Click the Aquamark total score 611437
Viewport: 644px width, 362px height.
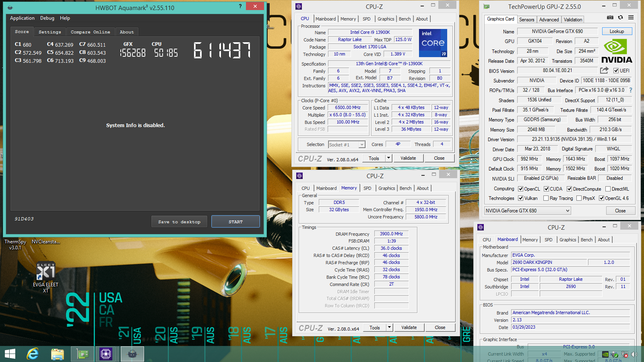point(222,50)
